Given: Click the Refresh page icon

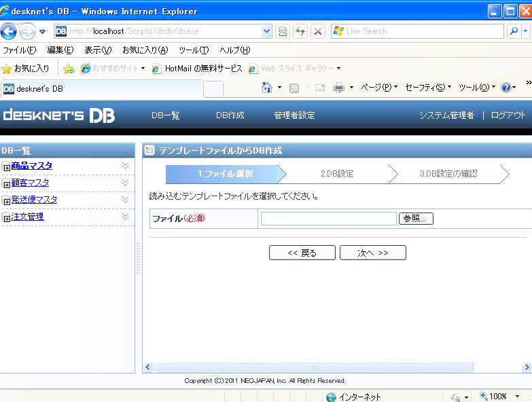Looking at the screenshot, I should [x=300, y=31].
